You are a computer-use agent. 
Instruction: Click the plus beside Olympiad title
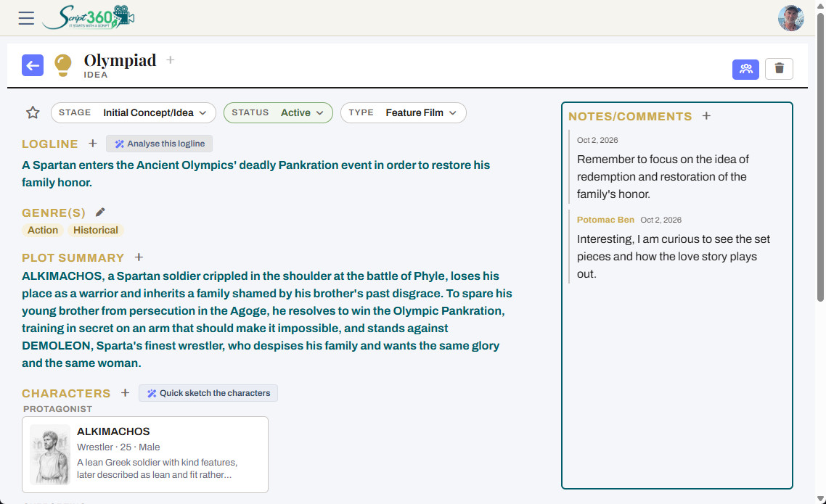tap(170, 60)
